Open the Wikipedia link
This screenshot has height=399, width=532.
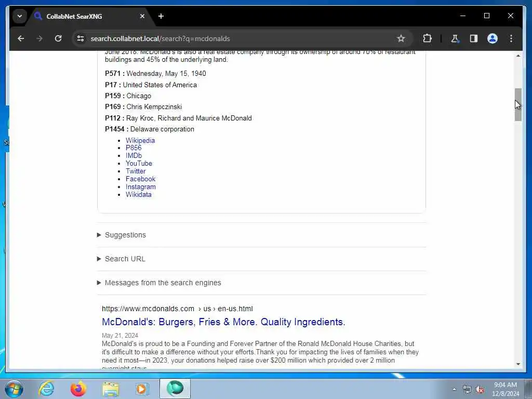point(140,140)
